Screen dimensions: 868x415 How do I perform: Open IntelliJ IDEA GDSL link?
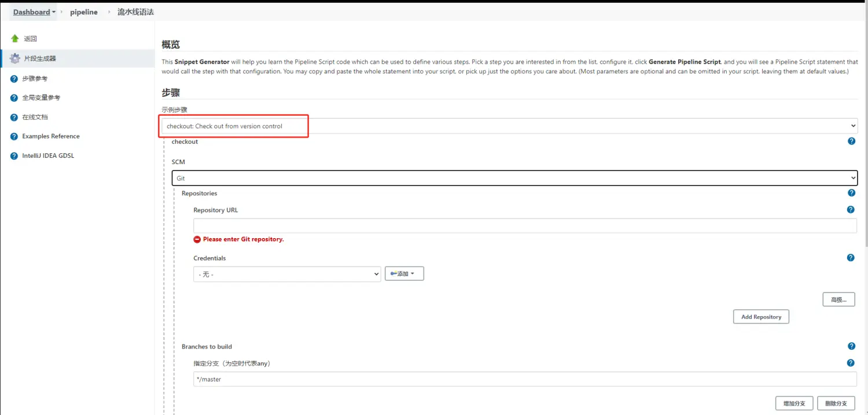point(48,155)
